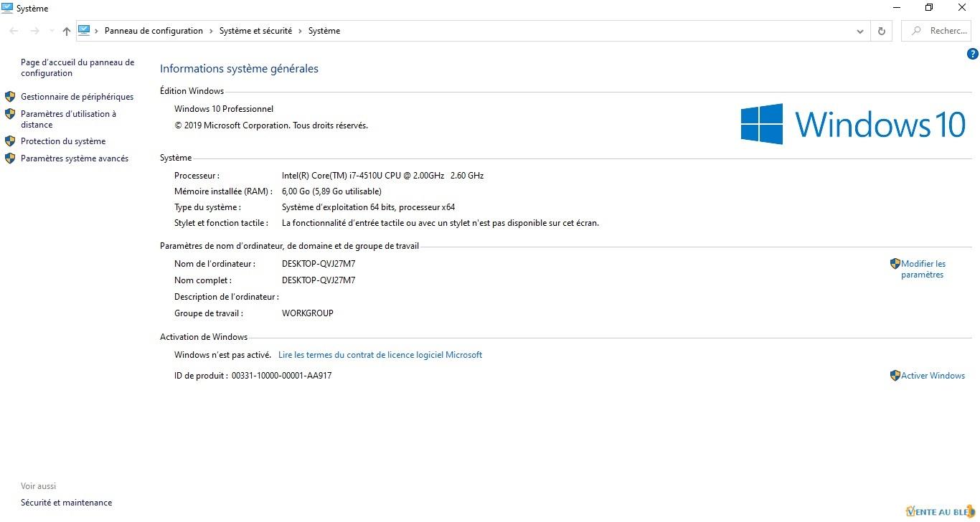Click Modifier les paramètres link
The image size is (980, 522).
(923, 269)
